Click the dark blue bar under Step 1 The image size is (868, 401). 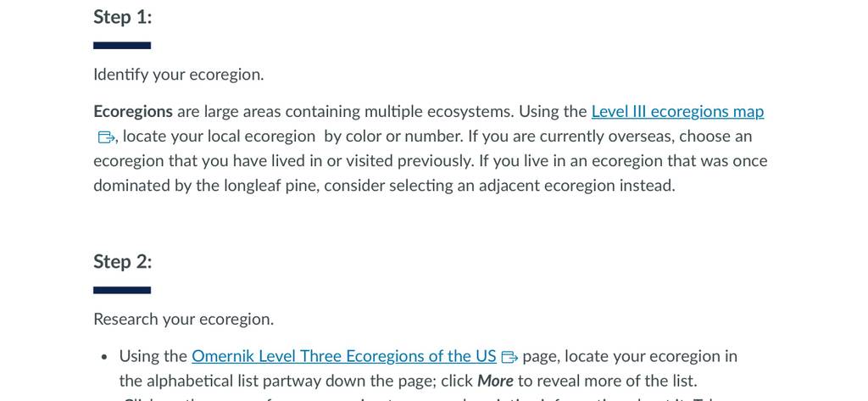click(122, 46)
